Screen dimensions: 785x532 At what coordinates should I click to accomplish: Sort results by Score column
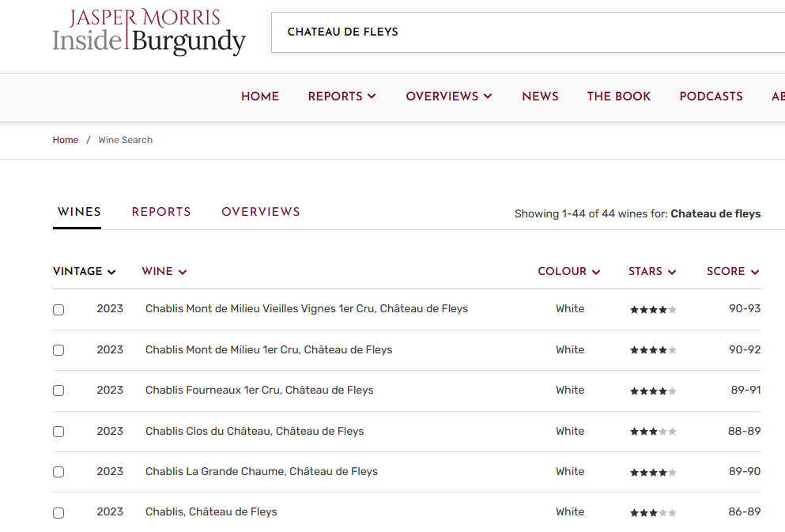coord(732,271)
